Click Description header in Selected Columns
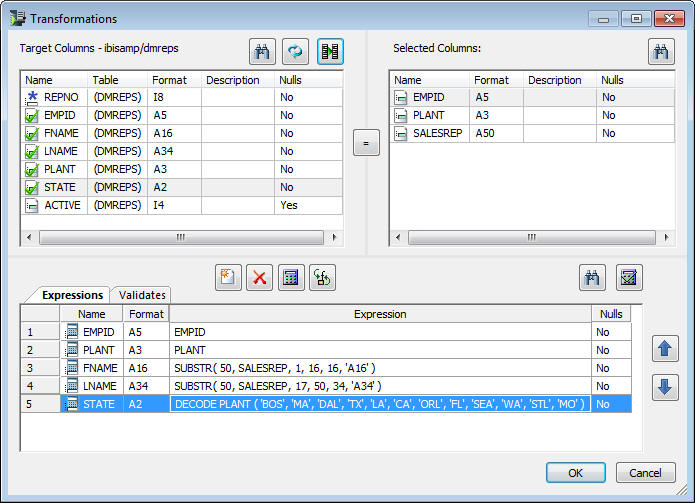This screenshot has height=503, width=695. pyautogui.click(x=559, y=80)
